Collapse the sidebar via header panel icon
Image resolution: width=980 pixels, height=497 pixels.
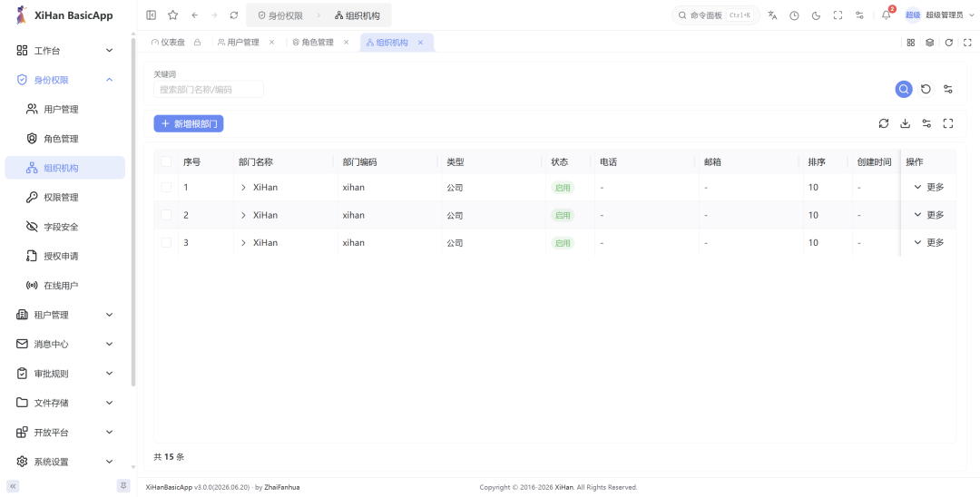click(151, 15)
